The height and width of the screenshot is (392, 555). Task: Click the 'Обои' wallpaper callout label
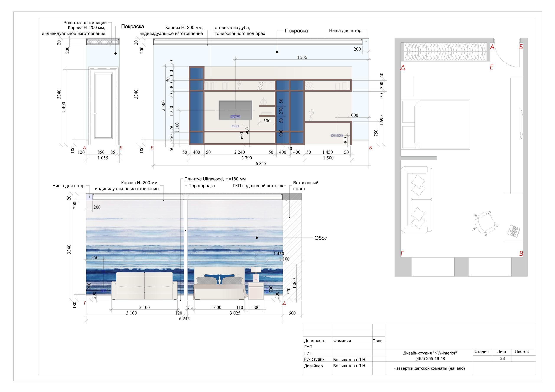pos(321,238)
